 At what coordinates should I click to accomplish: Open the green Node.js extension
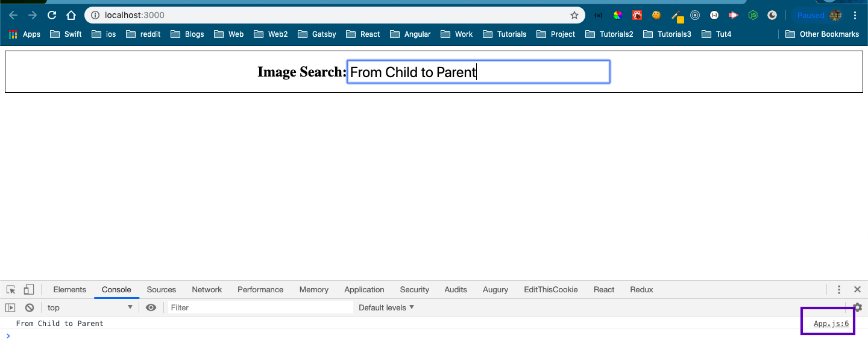click(x=753, y=15)
